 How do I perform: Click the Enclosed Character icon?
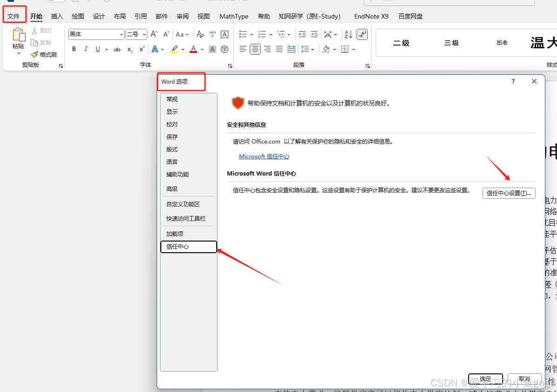pyautogui.click(x=225, y=49)
